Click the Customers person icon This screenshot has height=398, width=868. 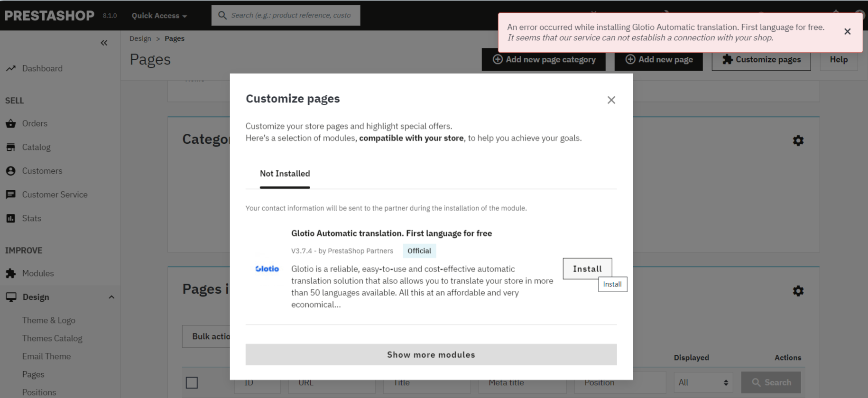click(10, 171)
